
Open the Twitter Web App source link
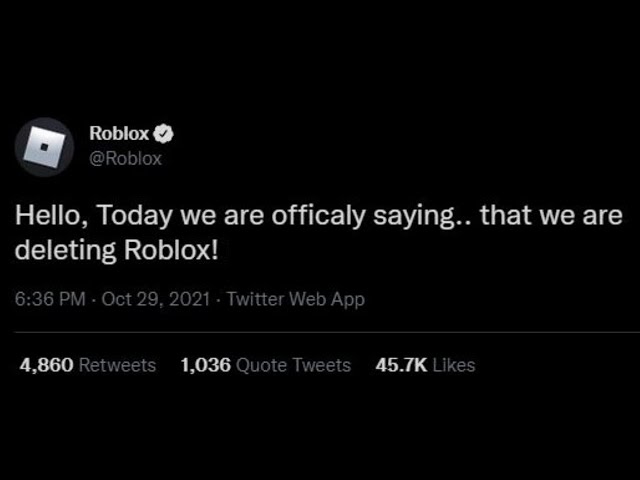coord(296,299)
